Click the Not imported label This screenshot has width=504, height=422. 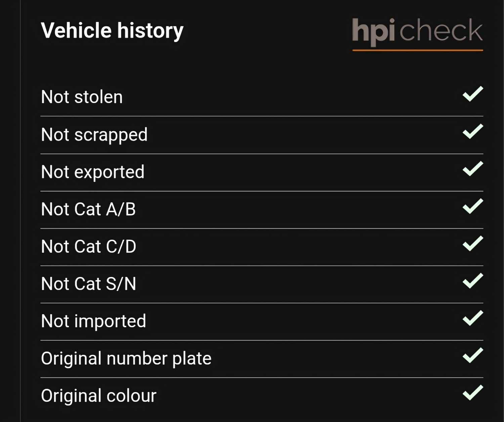[x=93, y=321]
